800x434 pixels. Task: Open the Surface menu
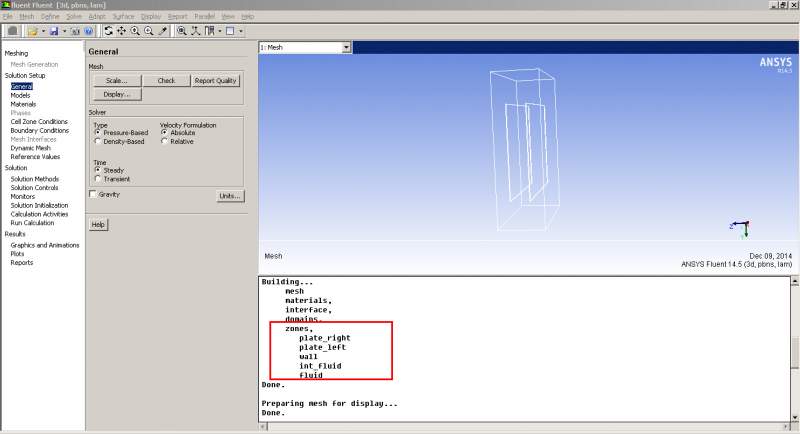pyautogui.click(x=123, y=16)
